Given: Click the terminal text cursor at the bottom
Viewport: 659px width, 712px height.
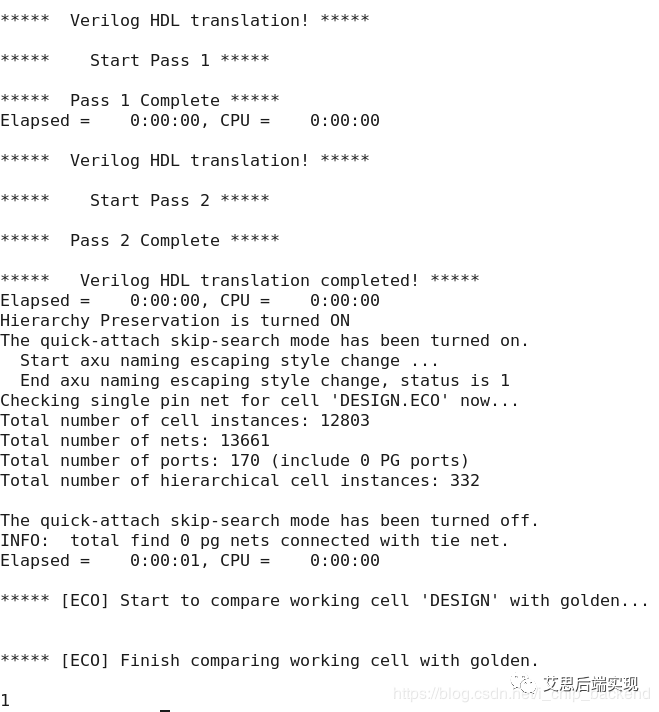Looking at the screenshot, I should [165, 709].
